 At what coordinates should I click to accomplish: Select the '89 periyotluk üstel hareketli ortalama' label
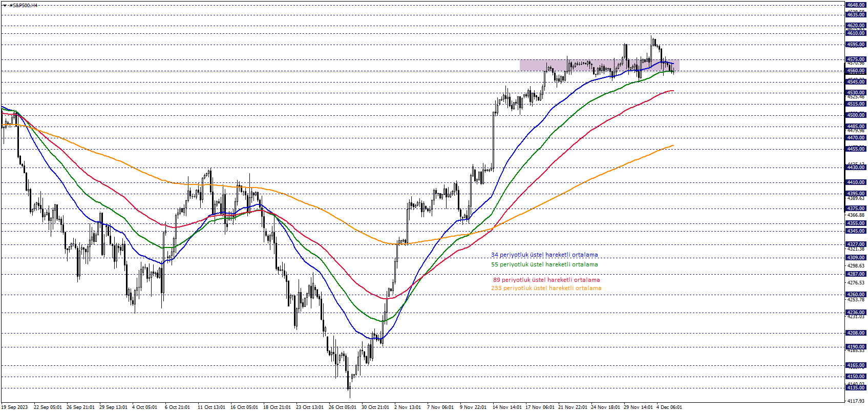coord(546,280)
